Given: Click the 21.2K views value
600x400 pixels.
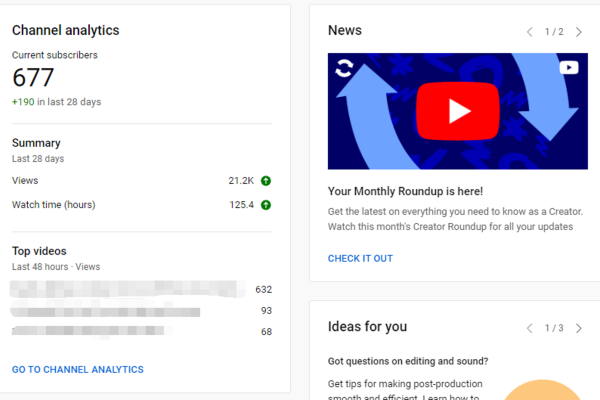Looking at the screenshot, I should click(241, 181).
